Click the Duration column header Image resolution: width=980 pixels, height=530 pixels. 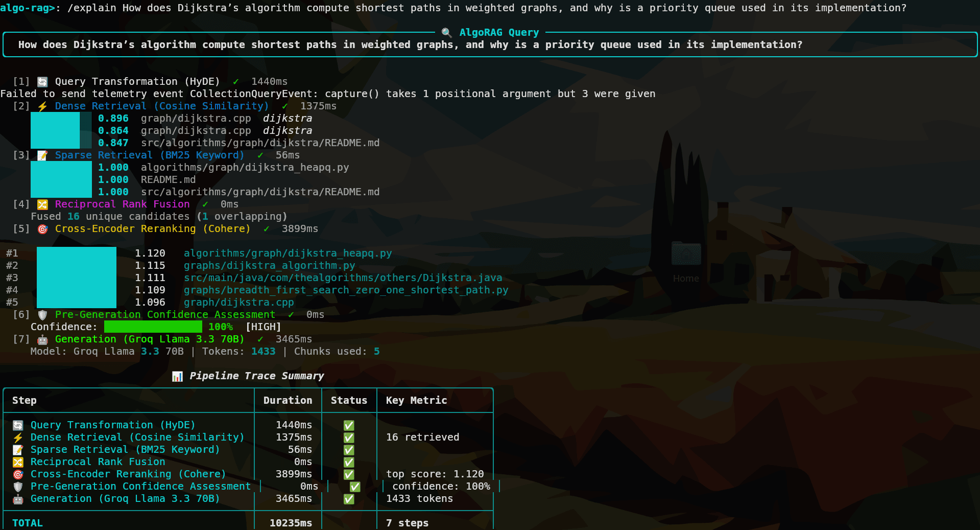(288, 401)
